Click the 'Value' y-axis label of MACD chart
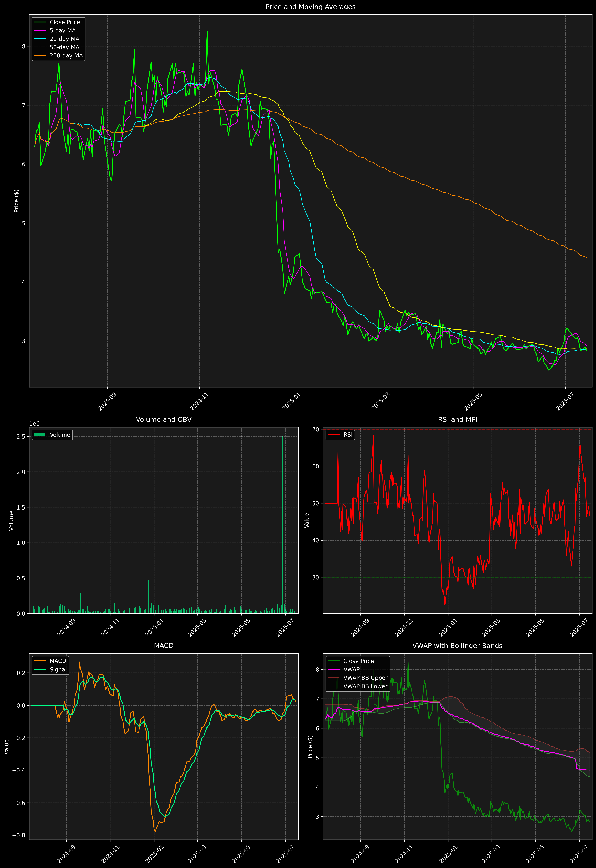596x868 pixels. 7,747
